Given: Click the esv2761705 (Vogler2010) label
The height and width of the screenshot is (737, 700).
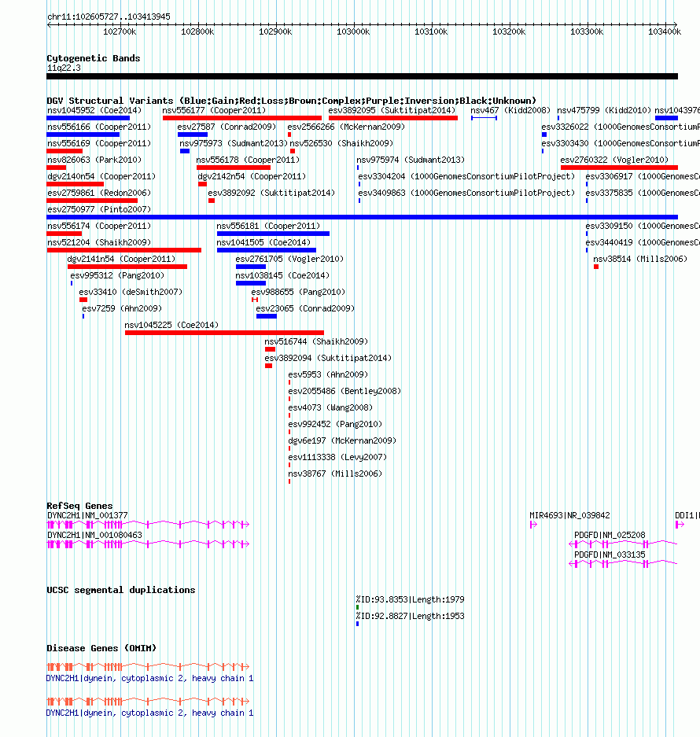Looking at the screenshot, I should [289, 259].
